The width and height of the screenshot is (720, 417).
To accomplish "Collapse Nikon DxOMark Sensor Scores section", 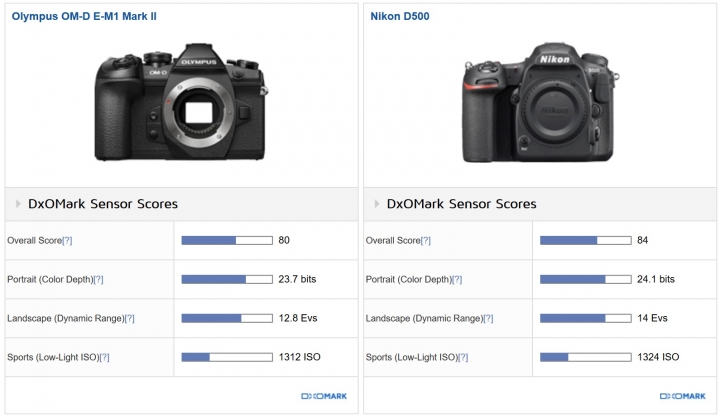I will 377,203.
